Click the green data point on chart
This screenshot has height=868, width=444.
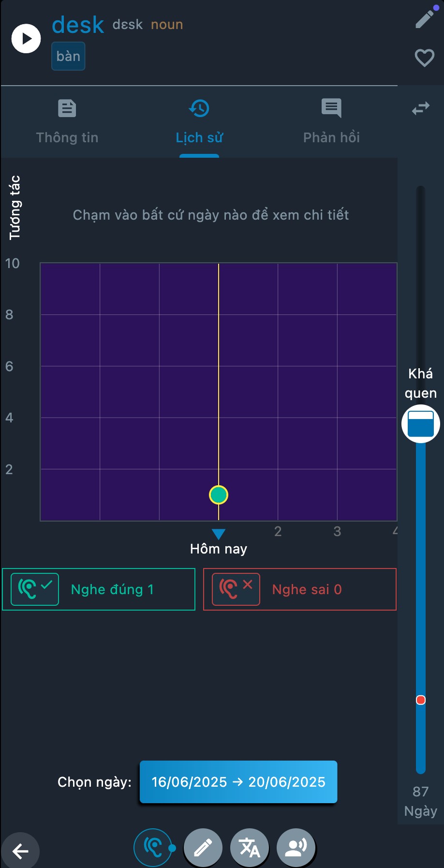pyautogui.click(x=219, y=495)
